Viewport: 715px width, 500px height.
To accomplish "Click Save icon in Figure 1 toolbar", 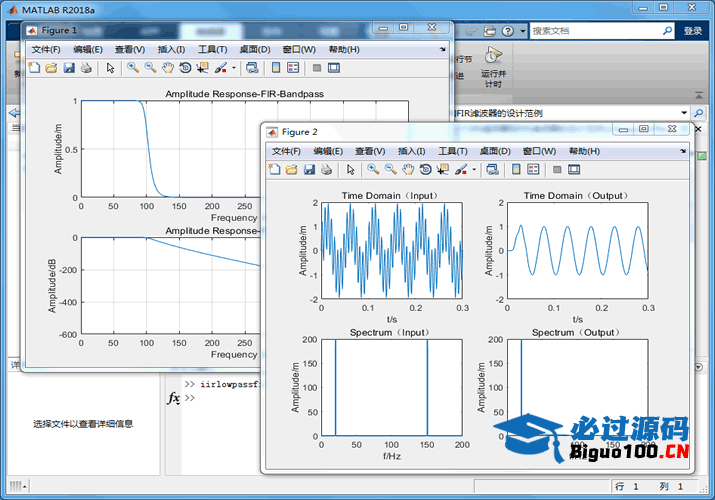I will (69, 68).
